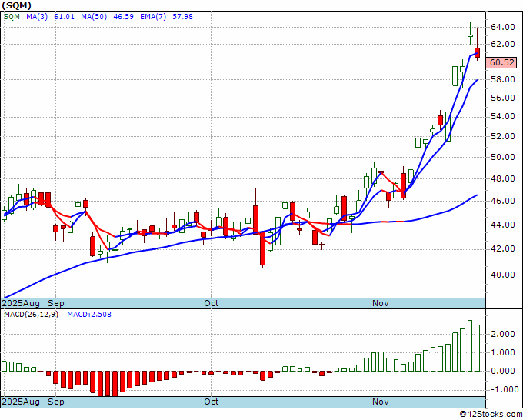Click the 2025Aug label on MACD axis

(21, 402)
